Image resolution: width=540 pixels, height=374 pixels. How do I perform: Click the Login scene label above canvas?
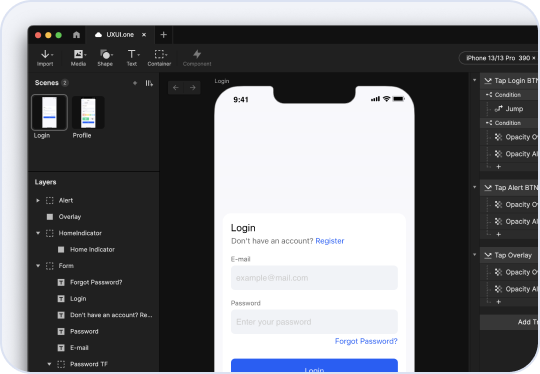(x=222, y=81)
